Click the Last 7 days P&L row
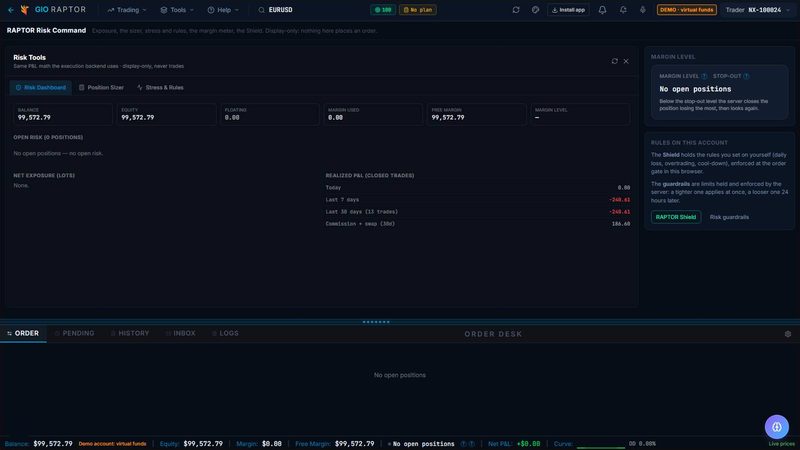This screenshot has height=450, width=800. 478,200
